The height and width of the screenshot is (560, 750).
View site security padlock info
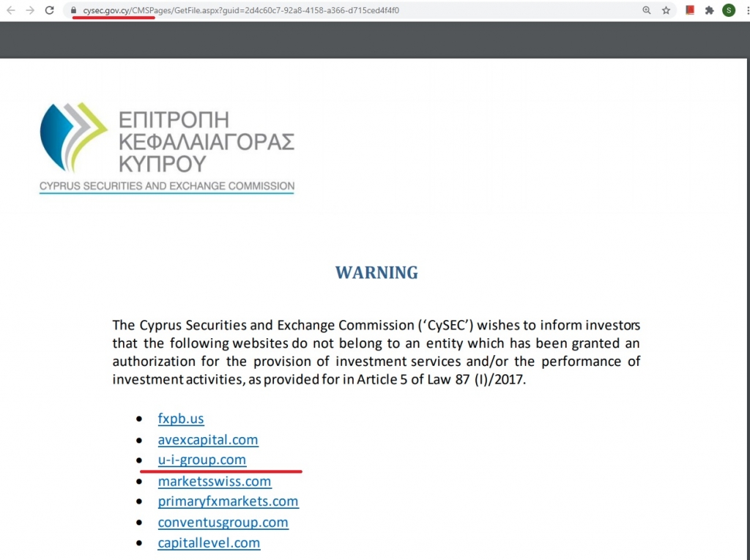click(x=73, y=10)
